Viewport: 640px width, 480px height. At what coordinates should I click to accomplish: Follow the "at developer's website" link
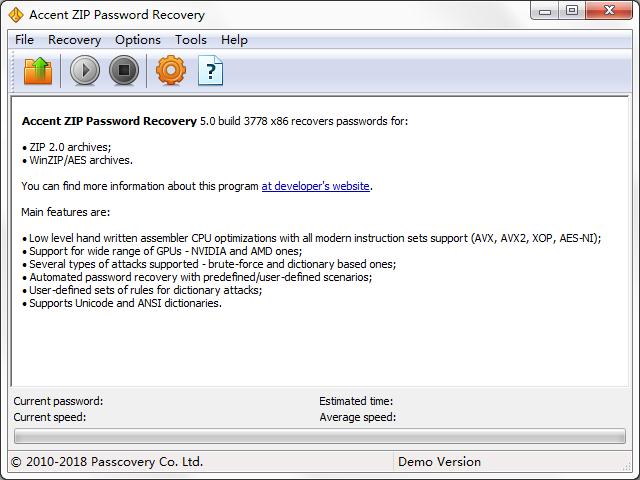click(x=315, y=186)
